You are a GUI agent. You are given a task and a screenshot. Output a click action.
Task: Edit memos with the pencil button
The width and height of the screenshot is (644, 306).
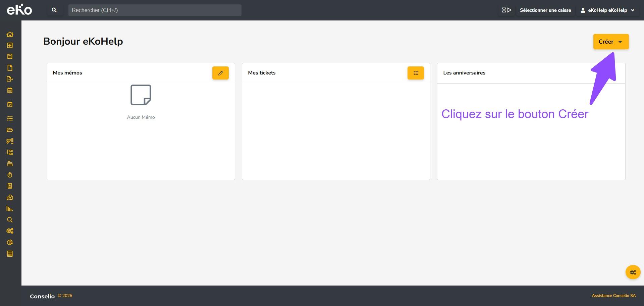coord(220,73)
